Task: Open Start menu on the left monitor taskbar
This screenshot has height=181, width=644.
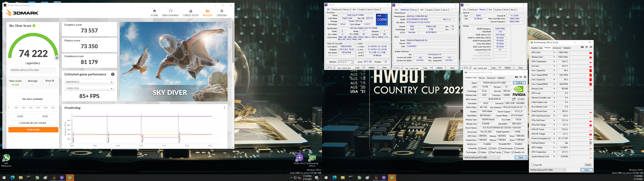Action: tap(4, 178)
